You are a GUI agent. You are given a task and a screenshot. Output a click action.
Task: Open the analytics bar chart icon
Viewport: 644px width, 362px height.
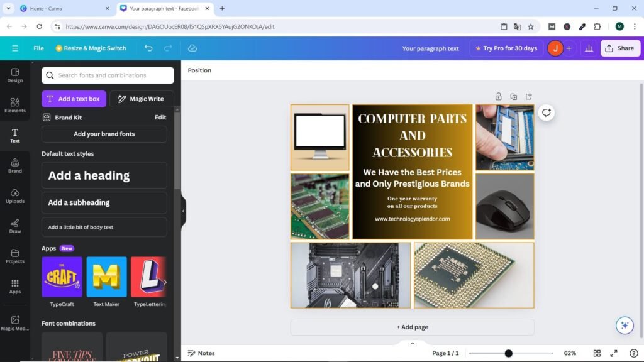pos(589,48)
